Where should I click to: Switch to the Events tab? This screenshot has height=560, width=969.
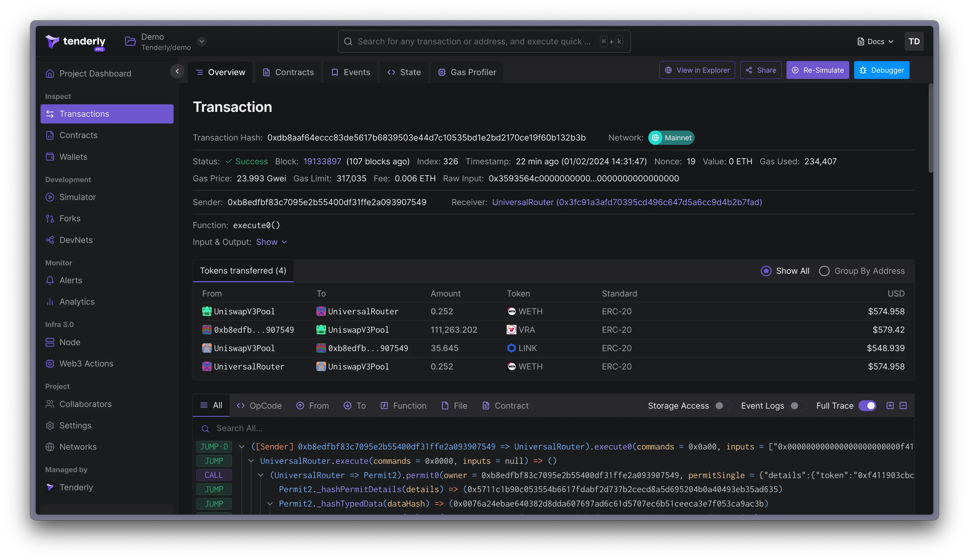pos(351,72)
